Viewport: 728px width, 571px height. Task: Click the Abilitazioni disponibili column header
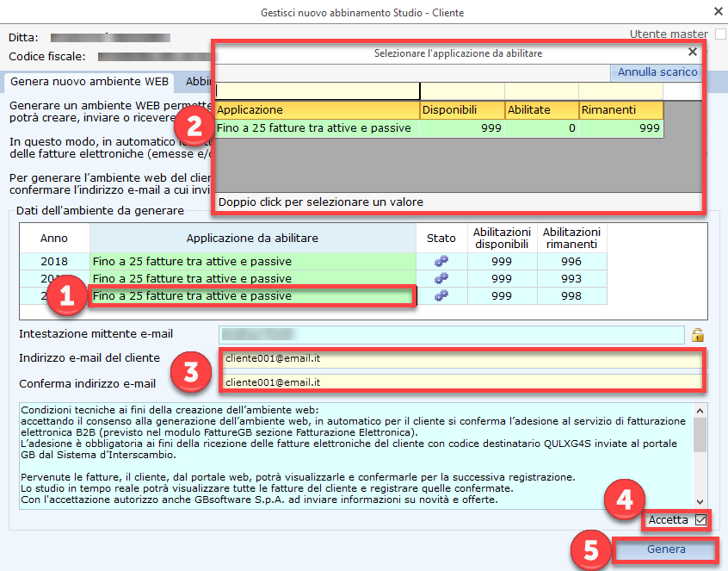coord(502,239)
